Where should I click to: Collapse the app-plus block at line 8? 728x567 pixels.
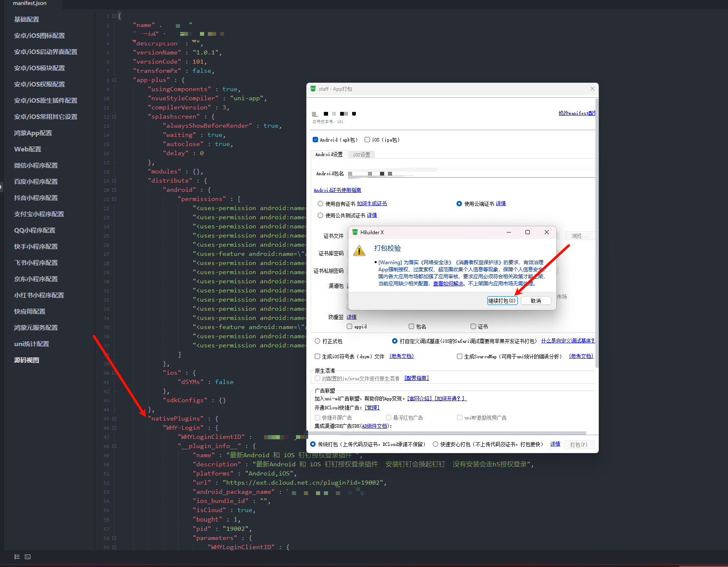tap(114, 80)
